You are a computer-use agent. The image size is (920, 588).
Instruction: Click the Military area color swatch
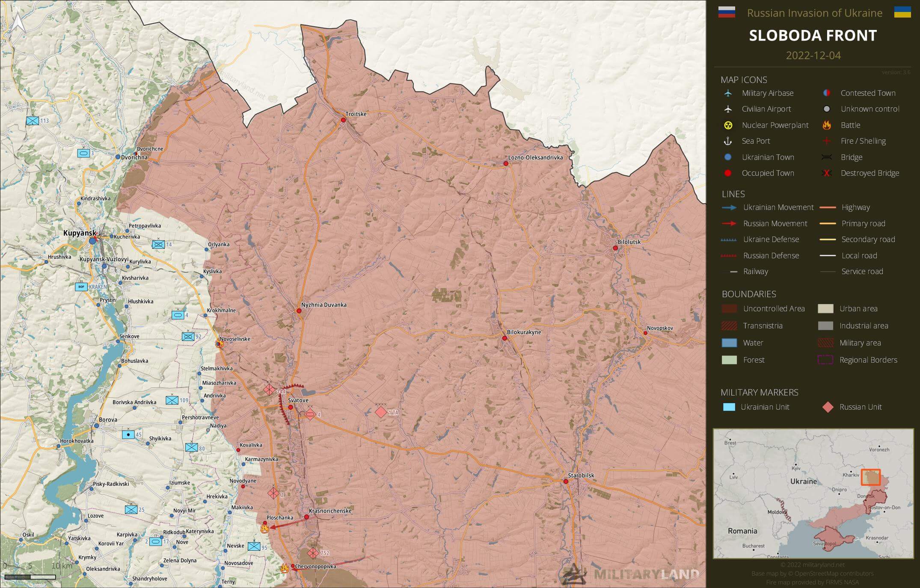tap(825, 343)
